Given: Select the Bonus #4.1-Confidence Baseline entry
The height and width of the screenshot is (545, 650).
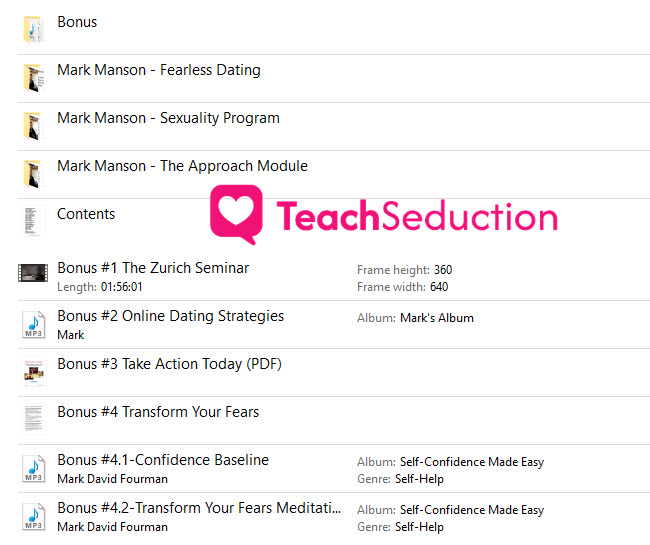Looking at the screenshot, I should (x=163, y=460).
